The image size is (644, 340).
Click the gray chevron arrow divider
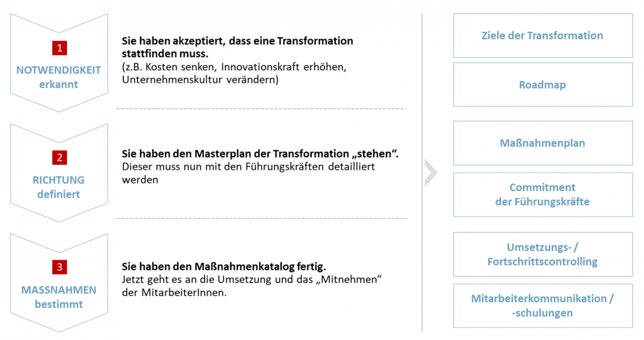[x=431, y=172]
